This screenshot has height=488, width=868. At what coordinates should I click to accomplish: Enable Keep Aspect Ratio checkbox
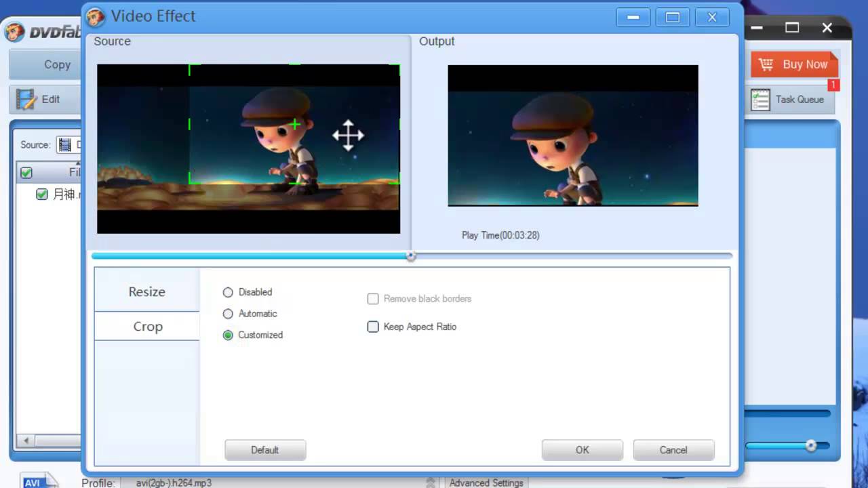click(x=373, y=327)
